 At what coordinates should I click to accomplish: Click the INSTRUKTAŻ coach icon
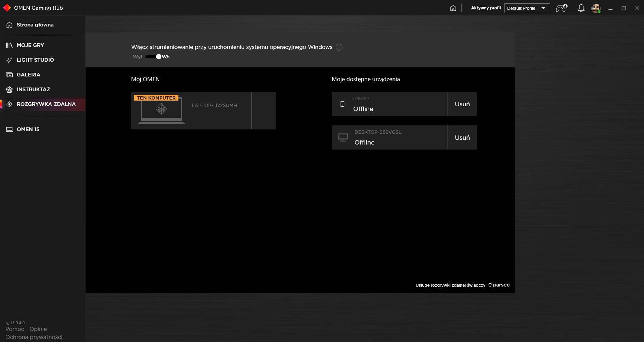coord(9,90)
